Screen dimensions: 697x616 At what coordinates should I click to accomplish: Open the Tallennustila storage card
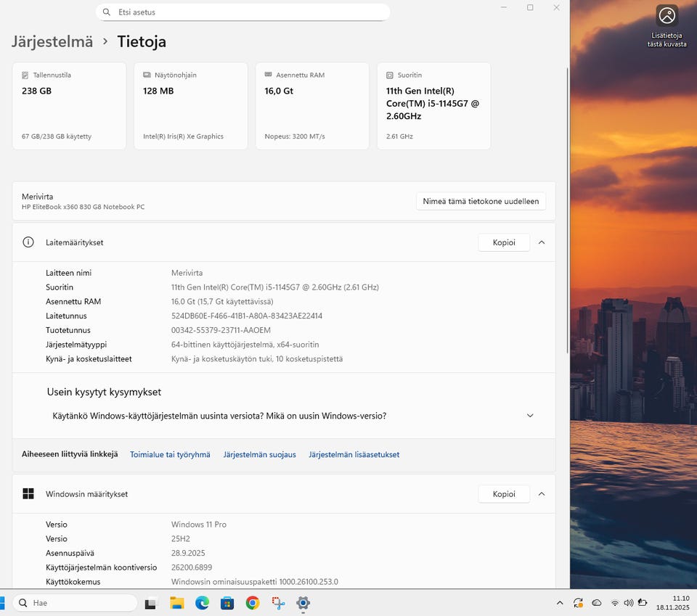pos(69,106)
